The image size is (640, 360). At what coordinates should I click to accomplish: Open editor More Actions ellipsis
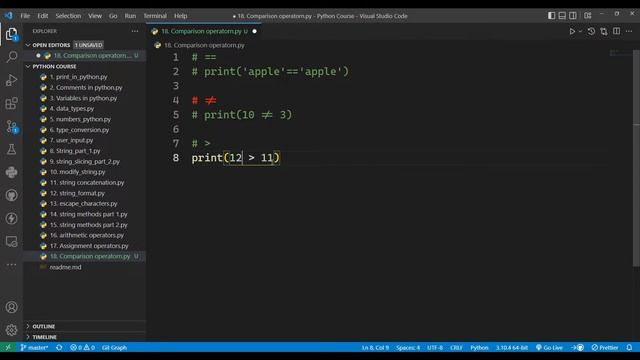point(629,31)
